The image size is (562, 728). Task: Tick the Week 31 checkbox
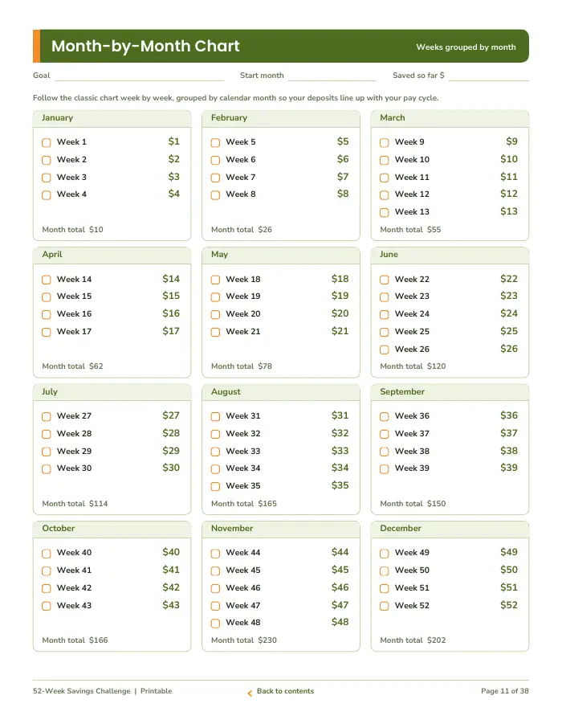tap(215, 416)
